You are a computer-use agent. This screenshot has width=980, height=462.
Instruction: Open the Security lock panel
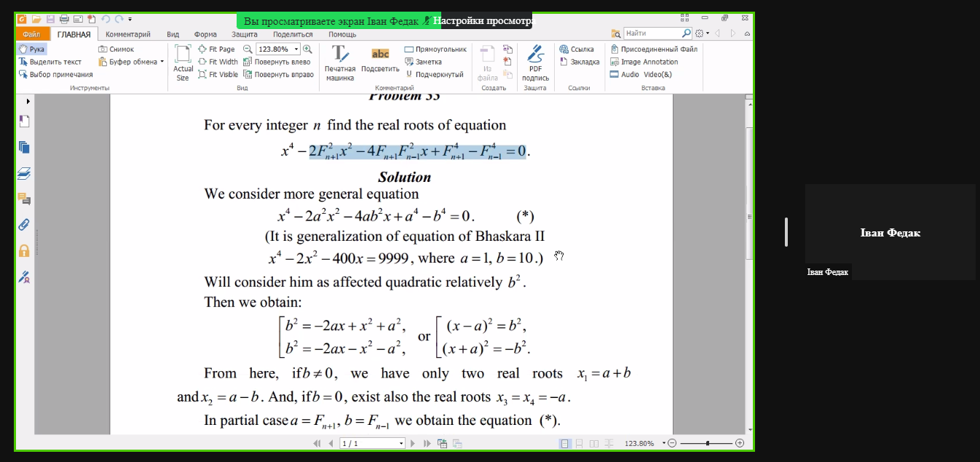pos(24,250)
